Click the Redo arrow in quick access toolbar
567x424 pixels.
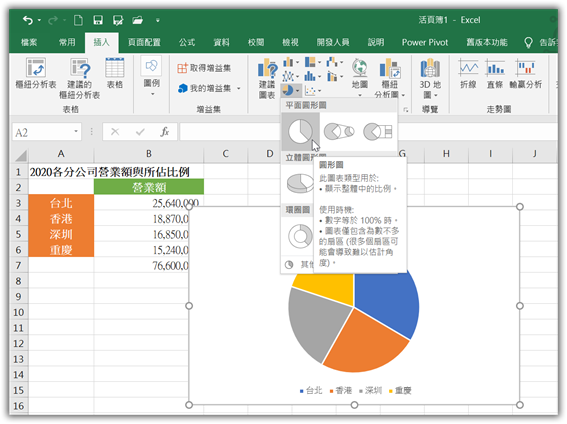point(53,20)
